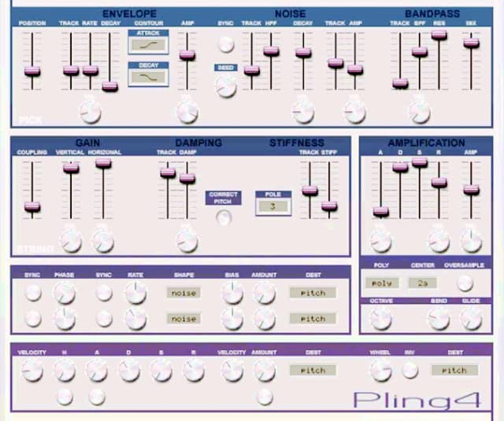Click the Glide knob
Viewport: 504px width, 421px height.
coord(471,317)
